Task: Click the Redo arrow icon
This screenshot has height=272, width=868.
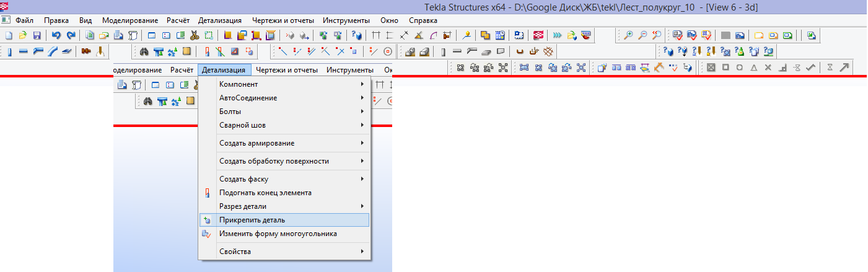Action: click(x=71, y=35)
